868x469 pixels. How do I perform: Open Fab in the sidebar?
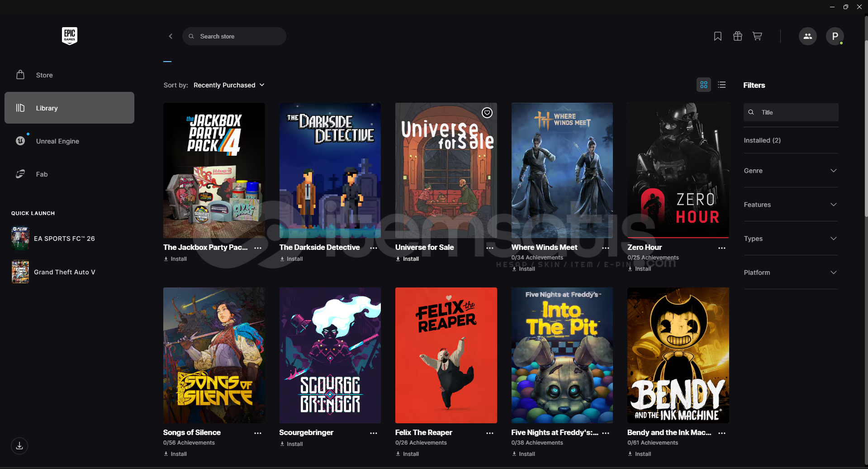69,174
